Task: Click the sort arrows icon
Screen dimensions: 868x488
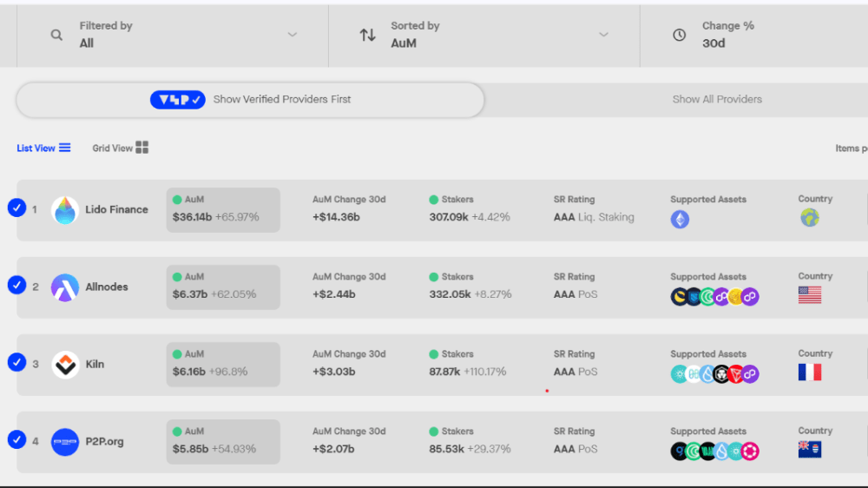Action: point(368,36)
